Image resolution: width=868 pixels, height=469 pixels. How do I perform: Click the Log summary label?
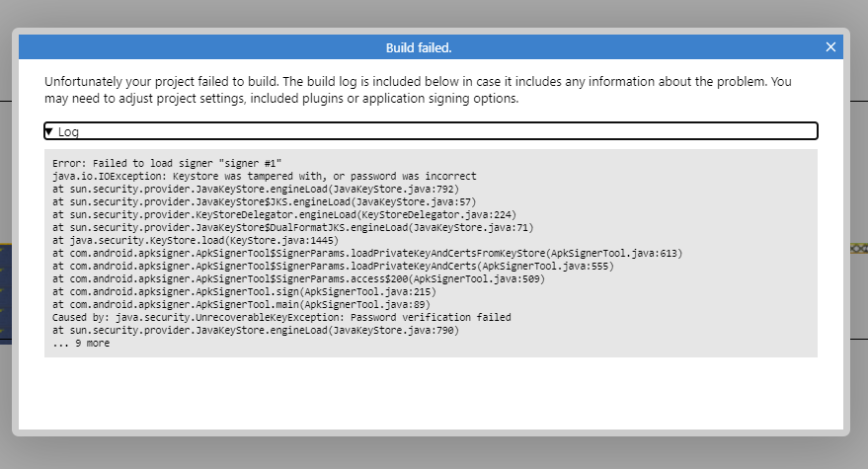(68, 131)
